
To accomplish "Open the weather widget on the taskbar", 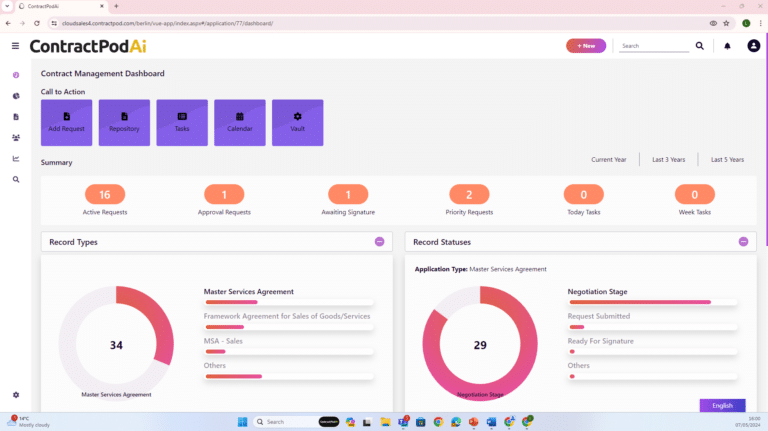I will (28, 422).
